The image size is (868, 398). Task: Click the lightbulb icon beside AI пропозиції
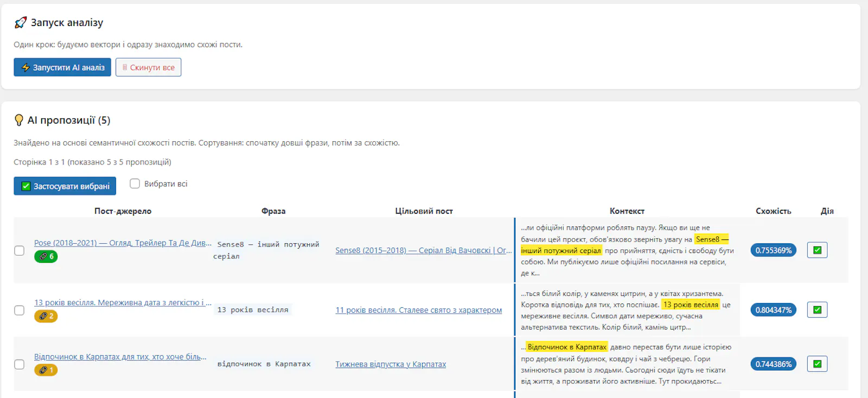click(19, 120)
